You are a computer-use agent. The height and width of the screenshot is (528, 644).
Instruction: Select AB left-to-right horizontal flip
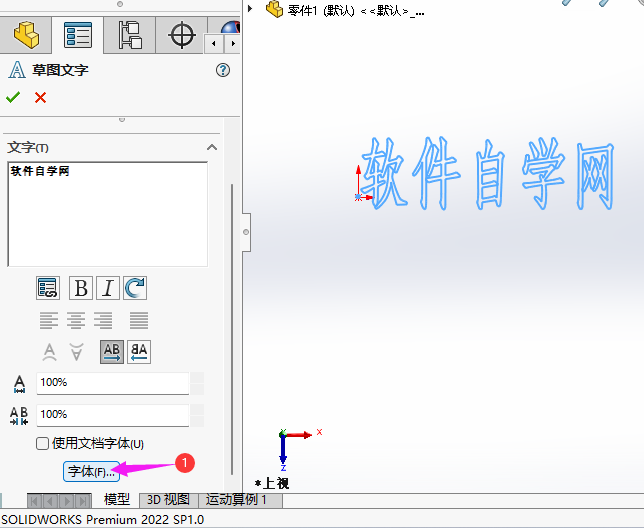click(112, 352)
